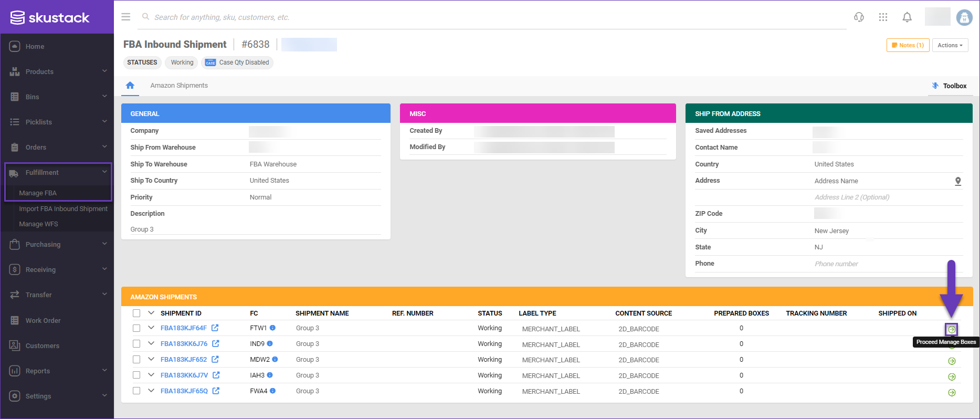Open the Notes (1) button
Screen dimensions: 980x419
(908, 45)
